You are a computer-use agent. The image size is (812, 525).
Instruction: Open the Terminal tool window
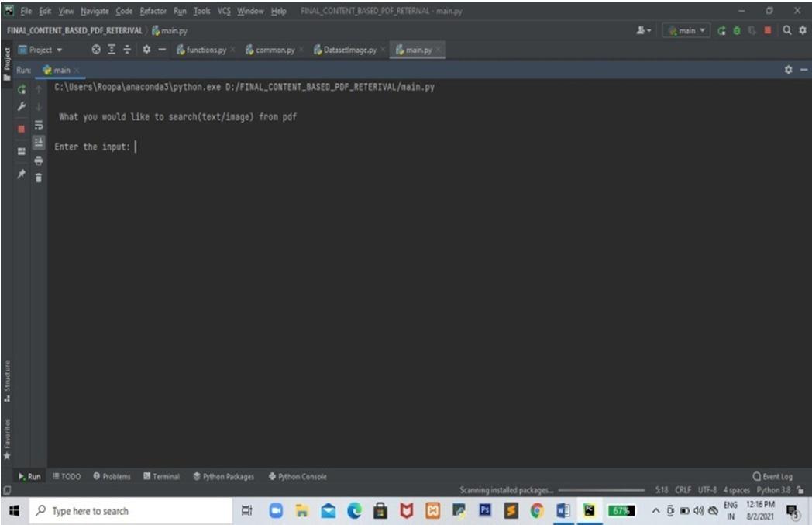click(161, 476)
